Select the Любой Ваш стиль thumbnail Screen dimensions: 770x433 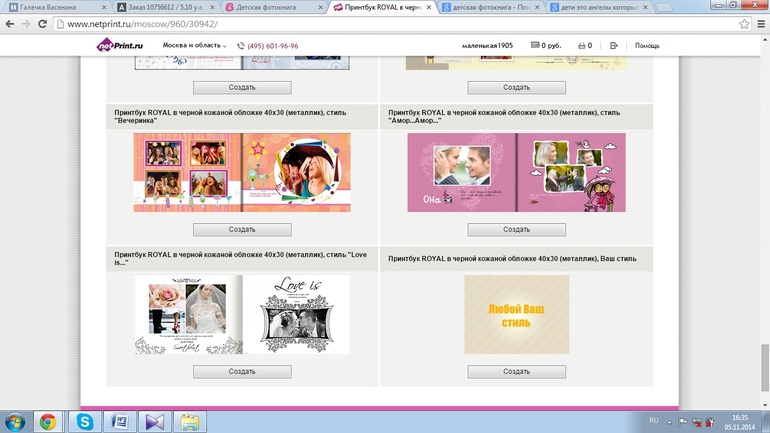[516, 316]
